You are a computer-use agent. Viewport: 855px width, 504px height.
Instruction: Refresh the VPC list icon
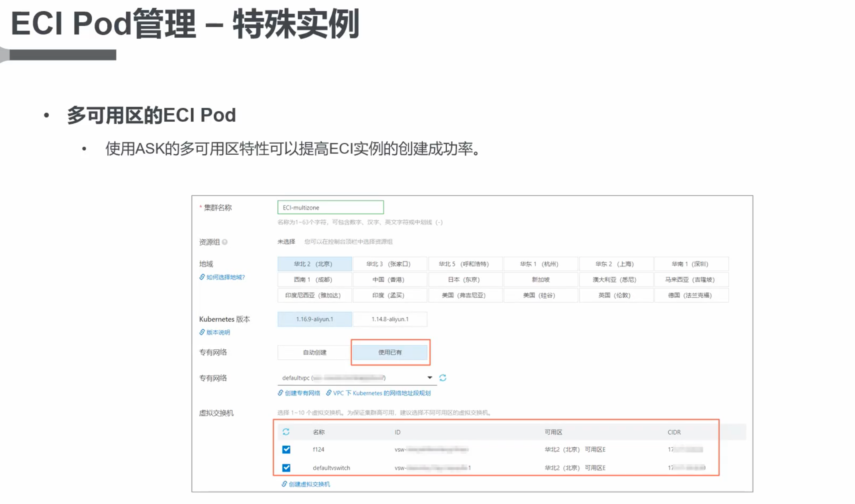(x=443, y=378)
